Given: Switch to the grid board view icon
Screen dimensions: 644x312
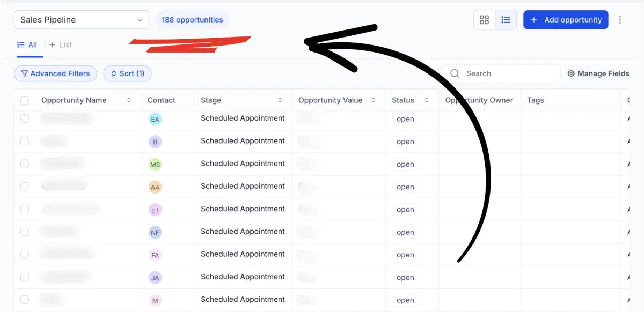Looking at the screenshot, I should (x=484, y=20).
